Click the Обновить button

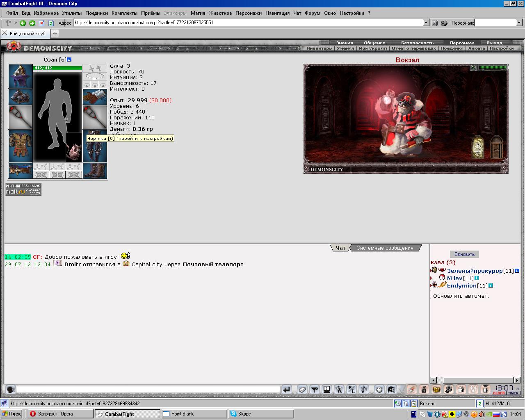pos(464,254)
